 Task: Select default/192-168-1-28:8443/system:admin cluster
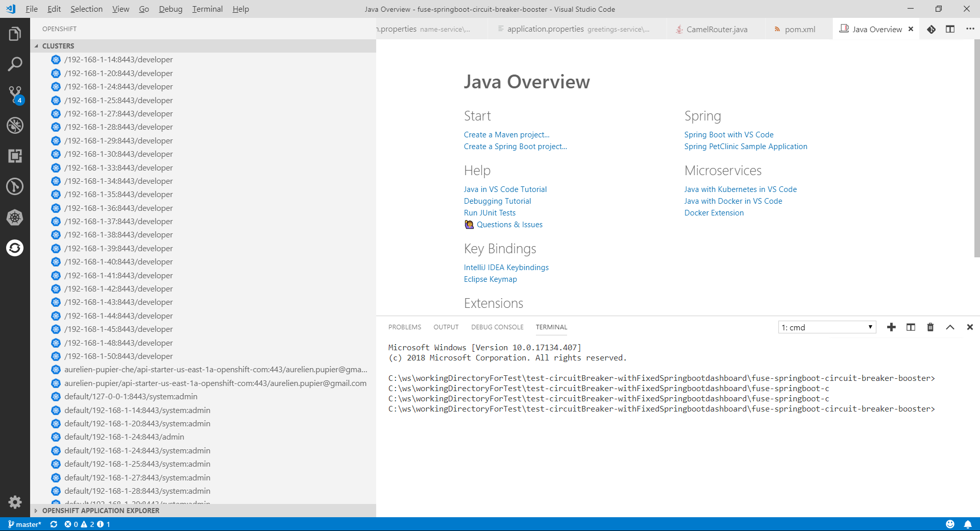[x=203, y=491]
